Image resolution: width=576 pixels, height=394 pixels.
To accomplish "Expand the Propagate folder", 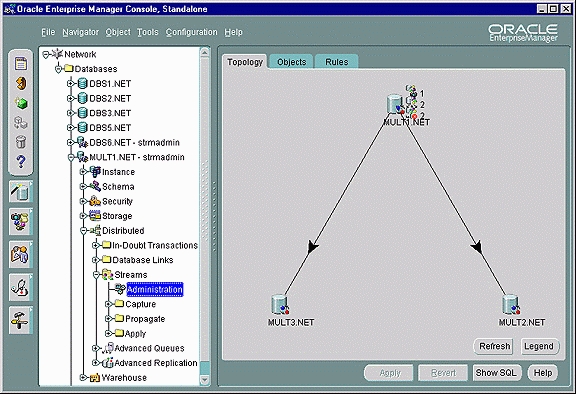I will click(x=108, y=319).
